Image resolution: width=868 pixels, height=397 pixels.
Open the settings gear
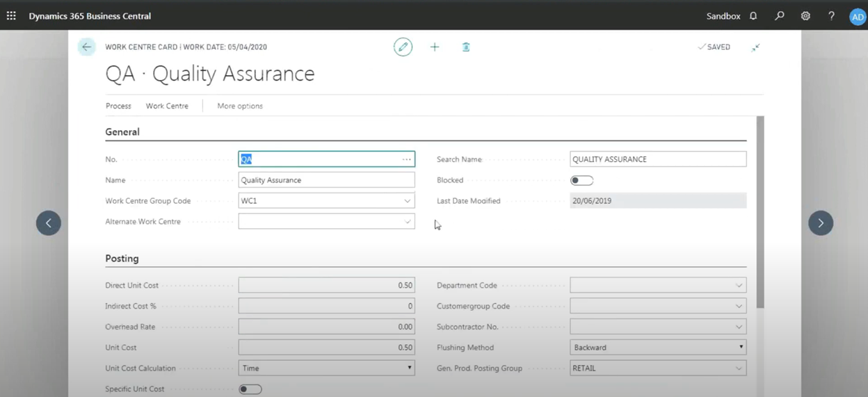(x=805, y=15)
